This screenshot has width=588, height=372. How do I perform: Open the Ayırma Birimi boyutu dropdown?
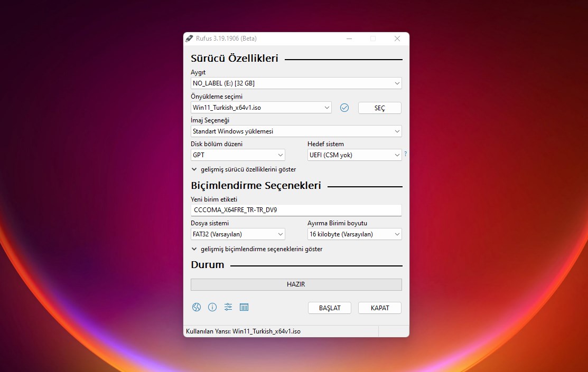pos(354,234)
